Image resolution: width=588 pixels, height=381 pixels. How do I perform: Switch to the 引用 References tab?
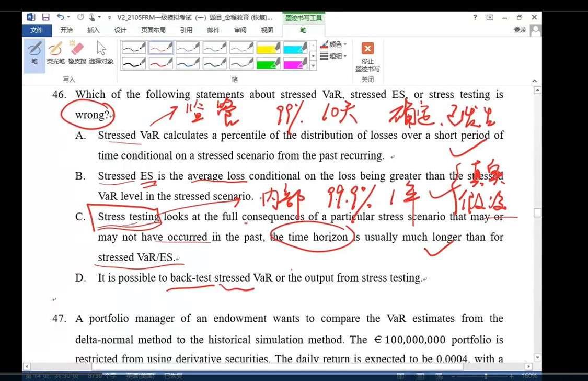[x=187, y=30]
